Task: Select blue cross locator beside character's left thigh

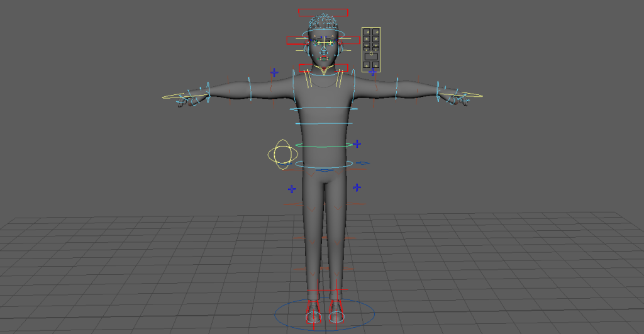Action: tap(357, 187)
